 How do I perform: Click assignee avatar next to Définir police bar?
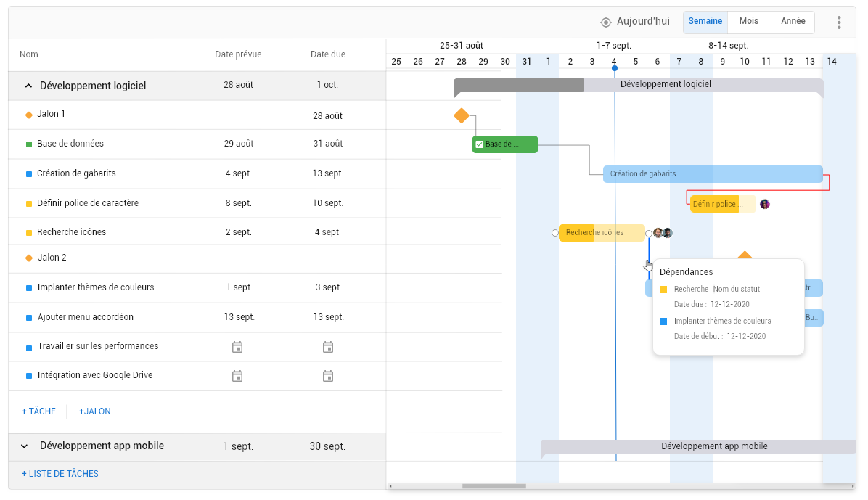tap(765, 204)
